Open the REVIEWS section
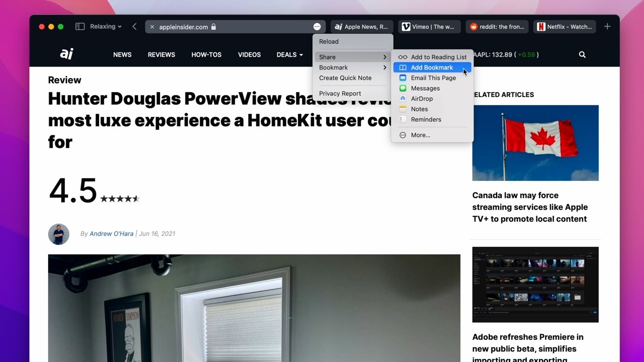 (x=161, y=54)
